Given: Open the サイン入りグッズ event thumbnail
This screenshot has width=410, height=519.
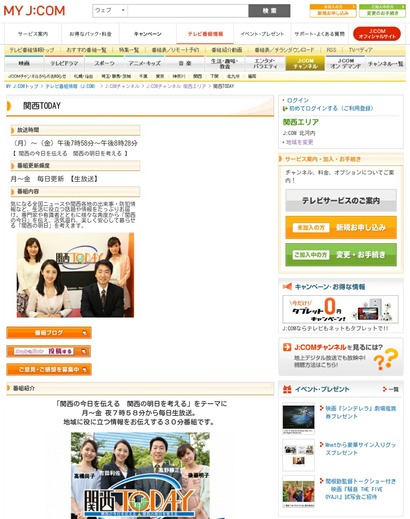Looking at the screenshot, I should [x=298, y=455].
